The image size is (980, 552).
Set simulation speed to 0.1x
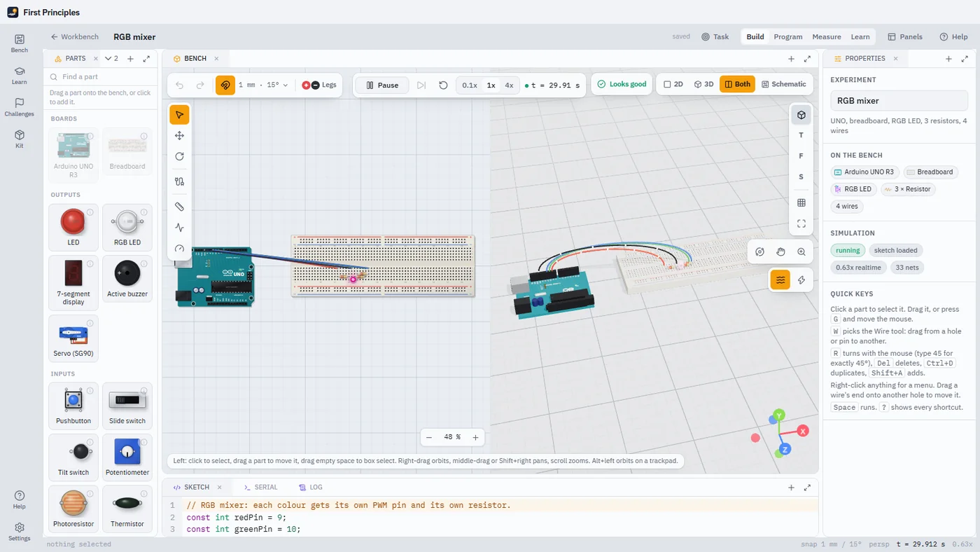[x=470, y=85]
